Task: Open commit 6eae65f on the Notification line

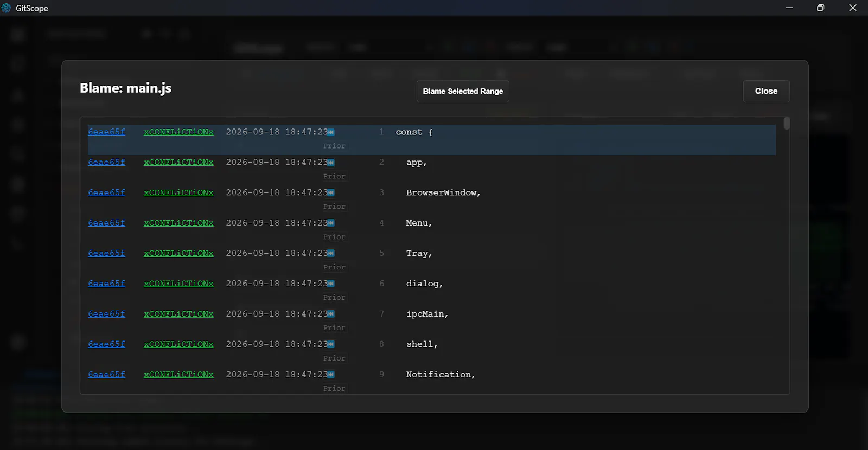Action: coord(106,375)
